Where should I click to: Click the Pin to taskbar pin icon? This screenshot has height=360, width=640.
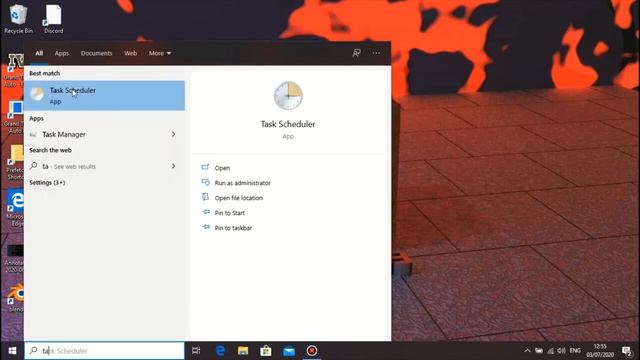[206, 227]
